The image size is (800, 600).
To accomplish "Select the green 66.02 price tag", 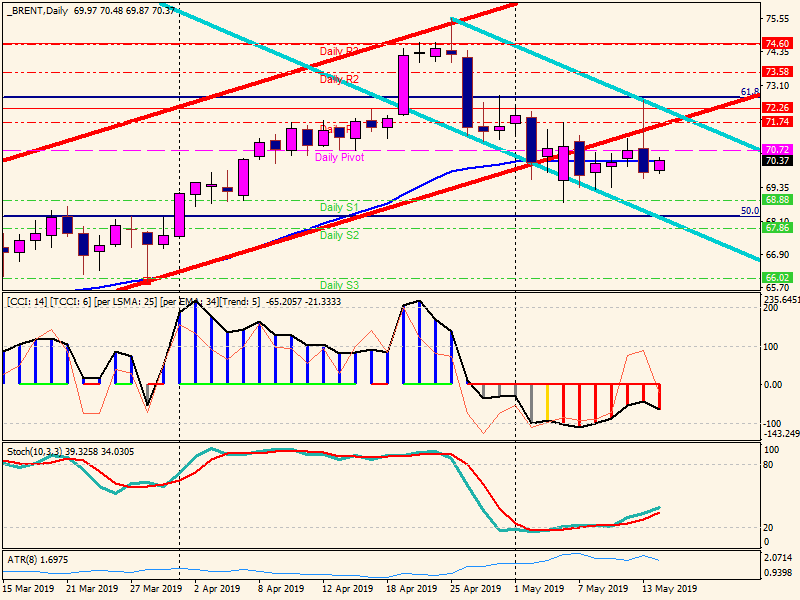I will tap(777, 278).
